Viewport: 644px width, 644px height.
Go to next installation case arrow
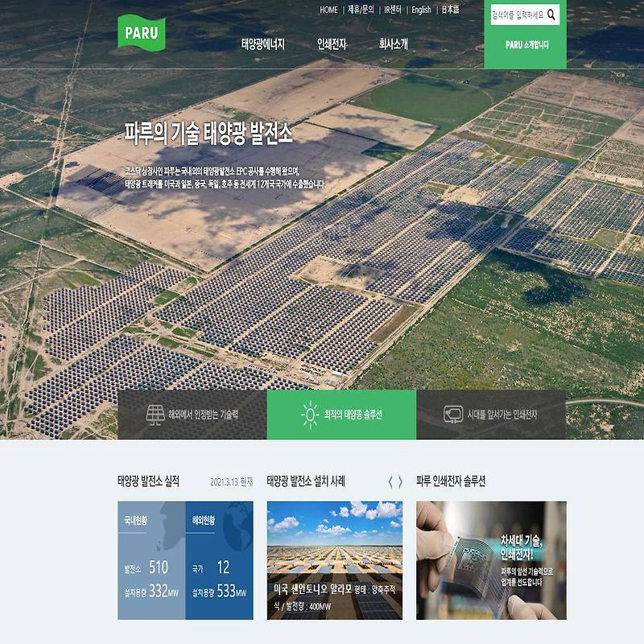(400, 481)
